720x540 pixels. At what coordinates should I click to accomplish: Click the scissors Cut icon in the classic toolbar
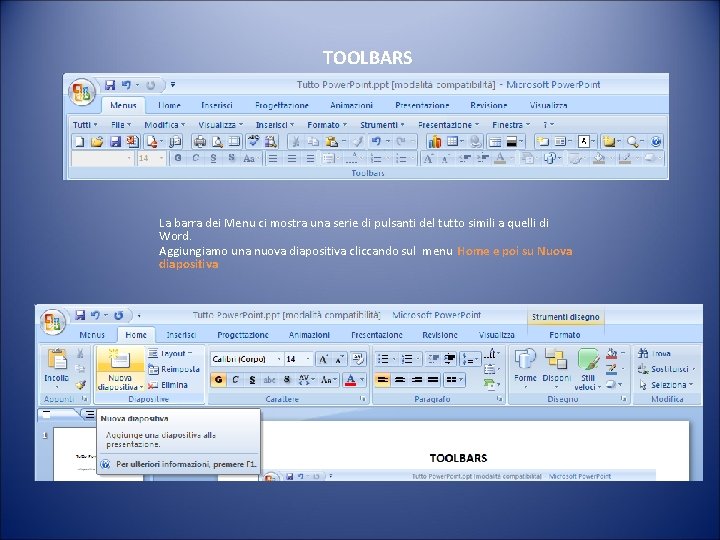click(296, 142)
